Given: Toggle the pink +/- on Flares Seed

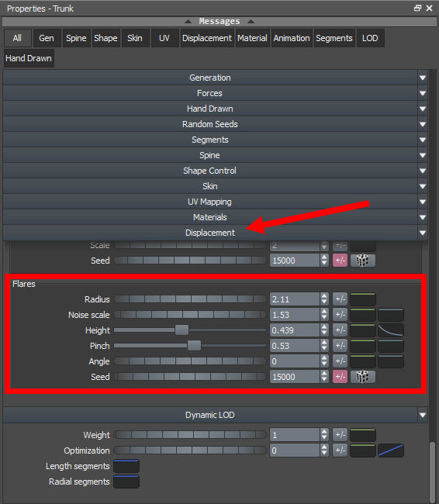Looking at the screenshot, I should click(x=340, y=377).
